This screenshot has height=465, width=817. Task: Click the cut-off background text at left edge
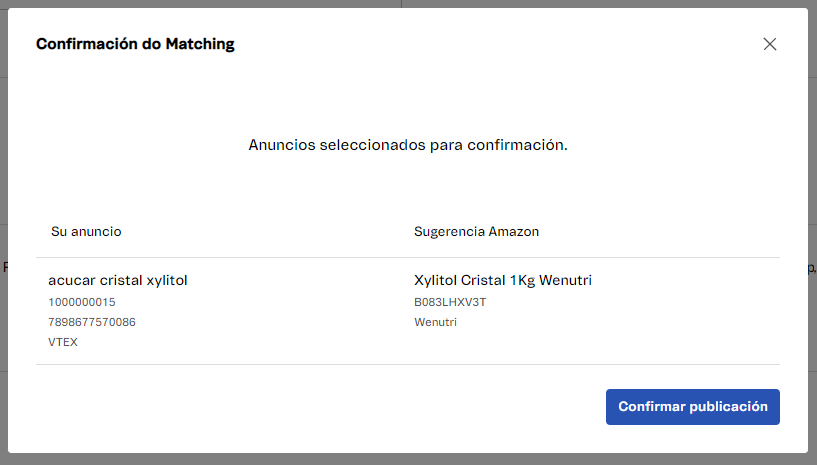(4, 268)
